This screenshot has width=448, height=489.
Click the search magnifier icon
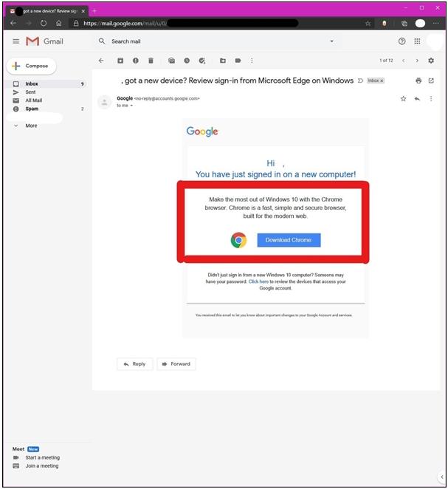coord(102,41)
